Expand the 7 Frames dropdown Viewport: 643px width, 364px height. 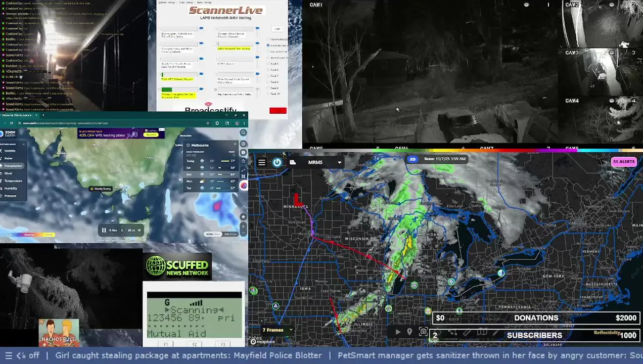click(x=278, y=330)
